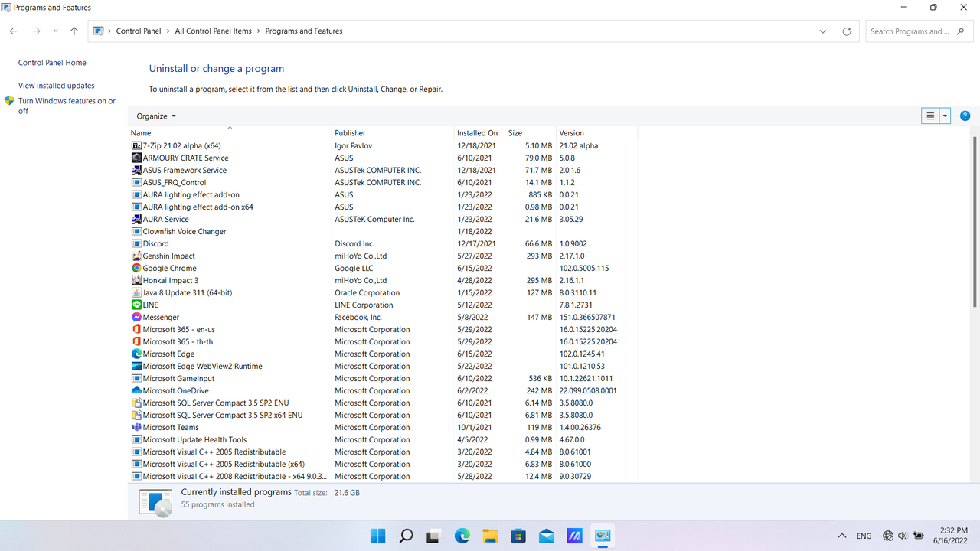Click the Control Panel breadcrumb
Image resolution: width=980 pixels, height=551 pixels.
[x=139, y=31]
